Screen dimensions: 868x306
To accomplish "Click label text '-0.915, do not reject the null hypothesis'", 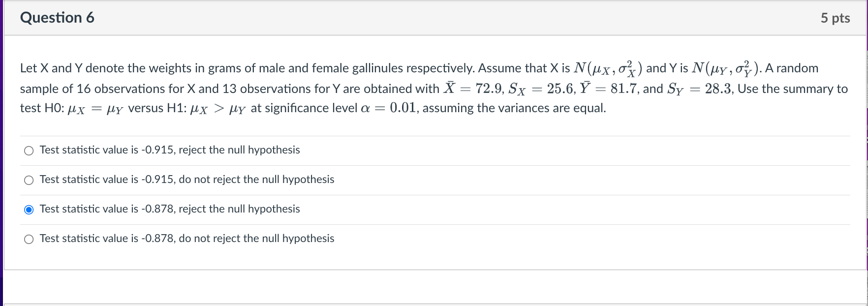I will tap(187, 180).
